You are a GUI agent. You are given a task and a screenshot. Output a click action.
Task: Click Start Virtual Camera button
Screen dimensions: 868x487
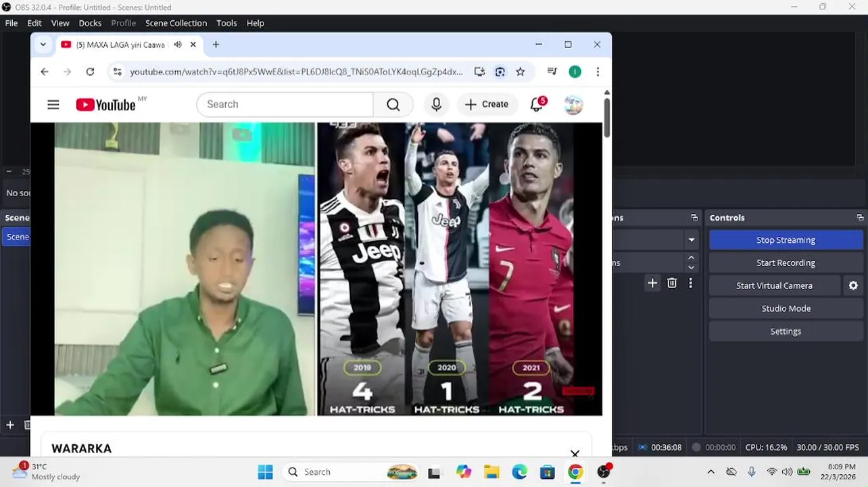coord(774,285)
